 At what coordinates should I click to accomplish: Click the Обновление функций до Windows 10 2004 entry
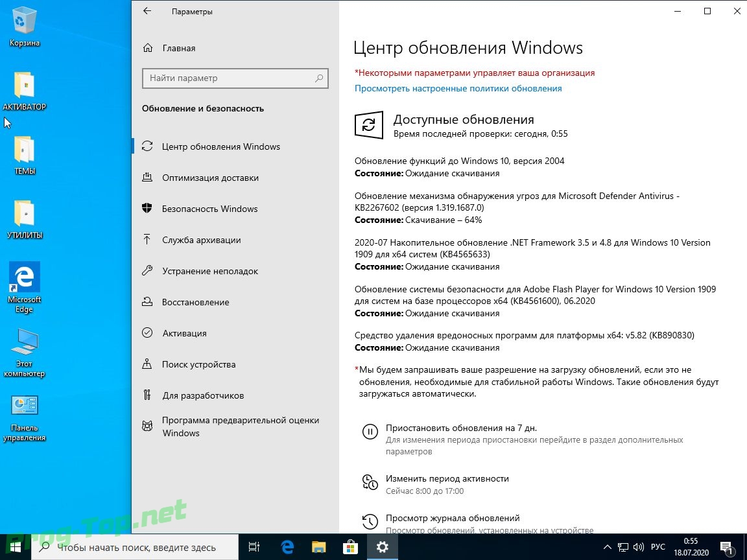[459, 167]
